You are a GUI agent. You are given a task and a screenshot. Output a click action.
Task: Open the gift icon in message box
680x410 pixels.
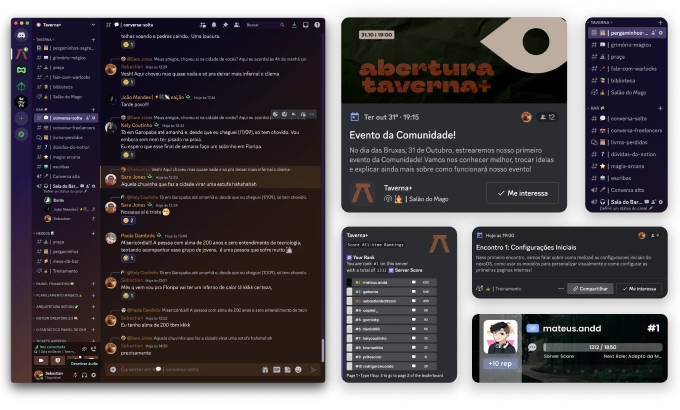tap(265, 370)
